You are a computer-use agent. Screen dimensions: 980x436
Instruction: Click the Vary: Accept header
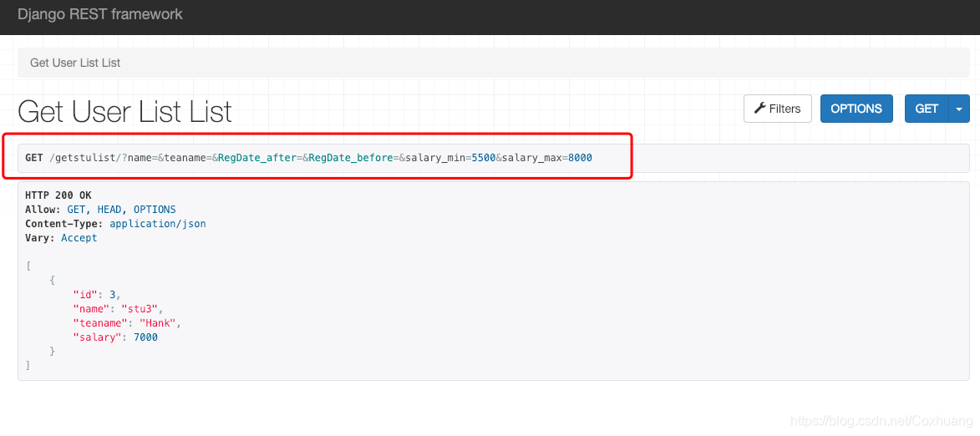(x=61, y=238)
